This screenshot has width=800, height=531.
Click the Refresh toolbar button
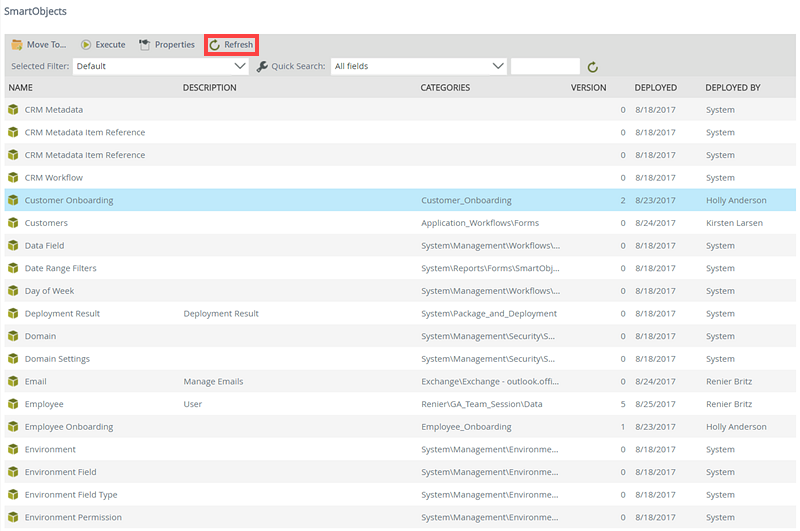[231, 45]
